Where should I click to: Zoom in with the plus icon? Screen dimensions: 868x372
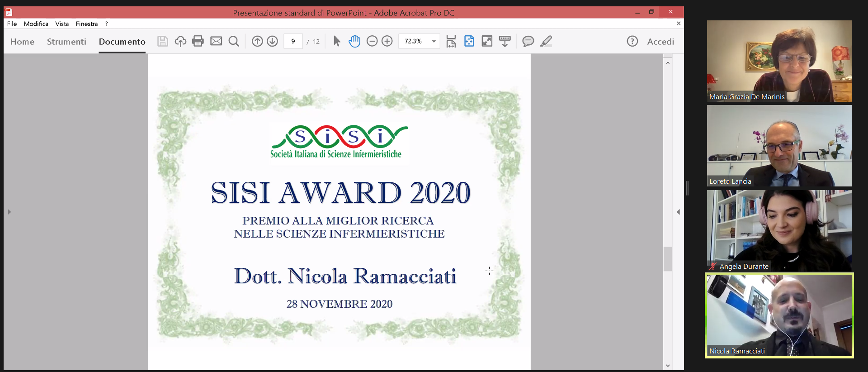[387, 41]
